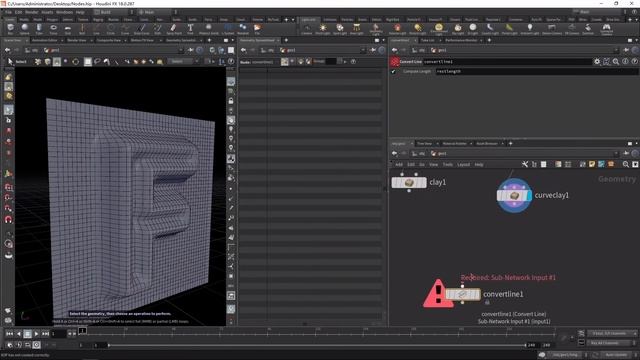The width and height of the screenshot is (640, 360).
Task: Click the Select arrow tool in viewport toolbar
Action: pos(11,62)
